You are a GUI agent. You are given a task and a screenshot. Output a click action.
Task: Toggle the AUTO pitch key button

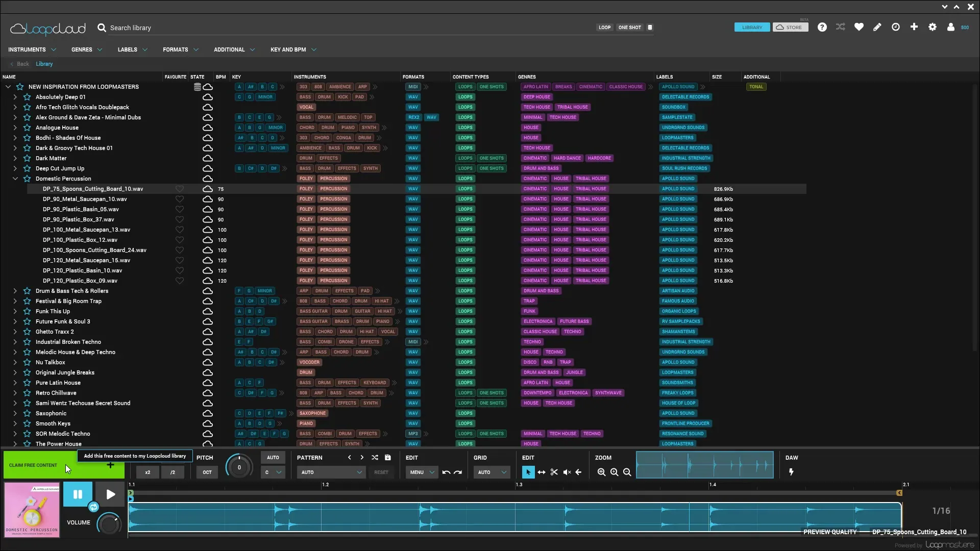point(273,457)
